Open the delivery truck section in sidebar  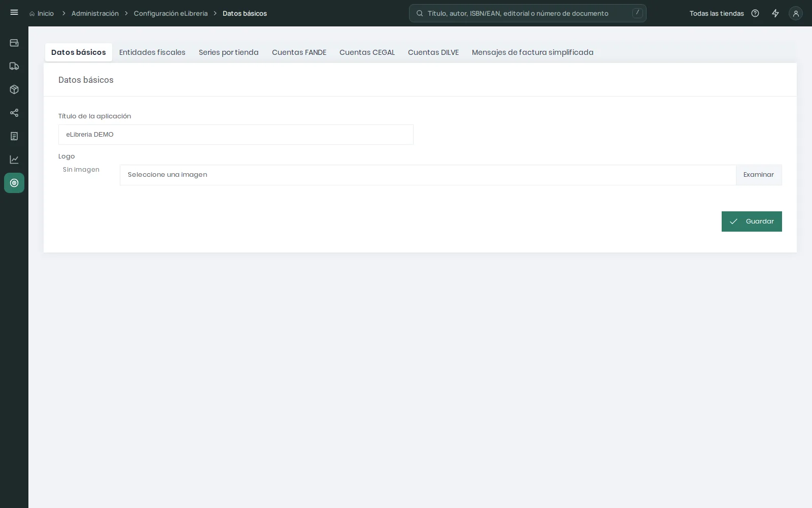click(x=14, y=66)
